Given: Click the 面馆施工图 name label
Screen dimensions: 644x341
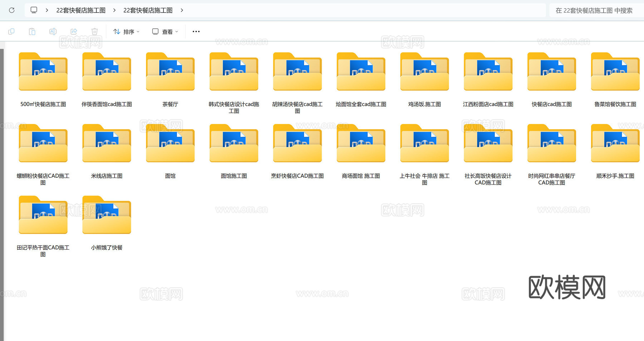Looking at the screenshot, I should click(x=234, y=176).
